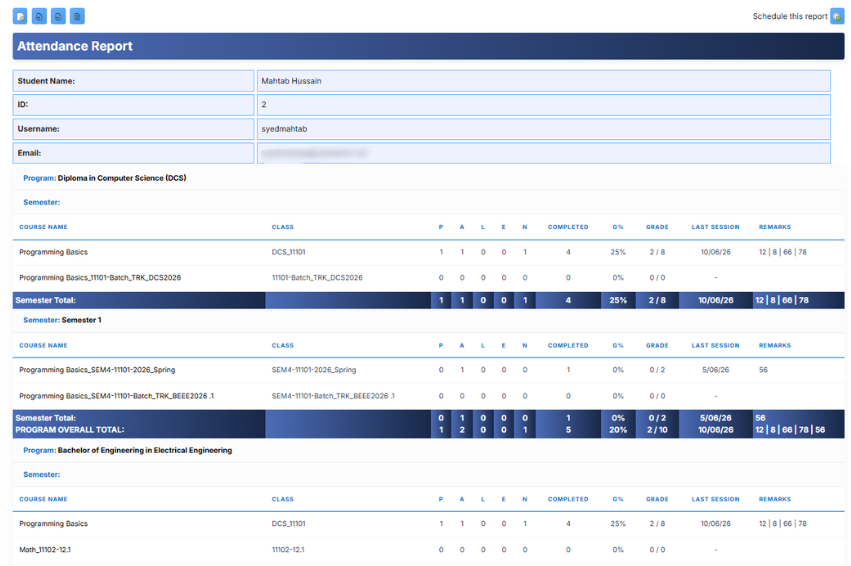Viewport: 851px width, 566px height.
Task: Click the blurred email value field
Action: tap(544, 153)
